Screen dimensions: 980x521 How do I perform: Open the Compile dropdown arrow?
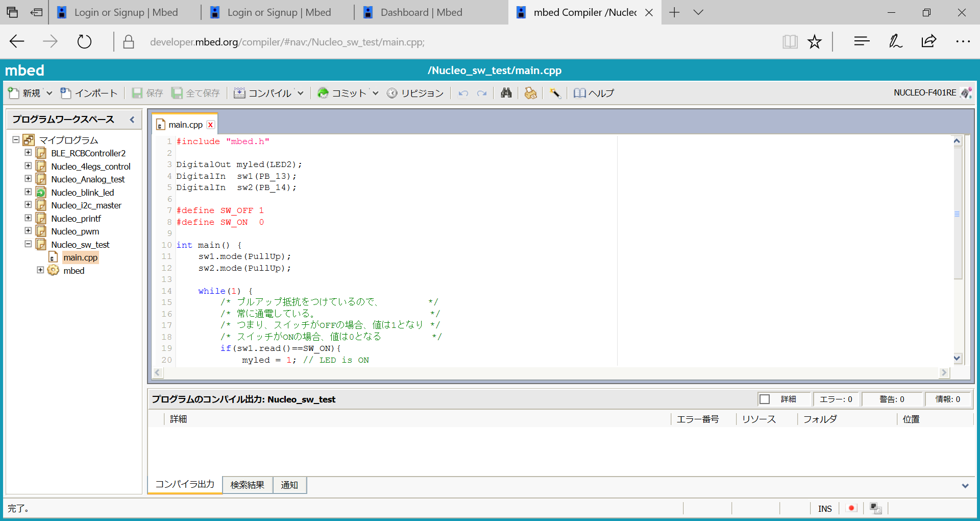(301, 93)
